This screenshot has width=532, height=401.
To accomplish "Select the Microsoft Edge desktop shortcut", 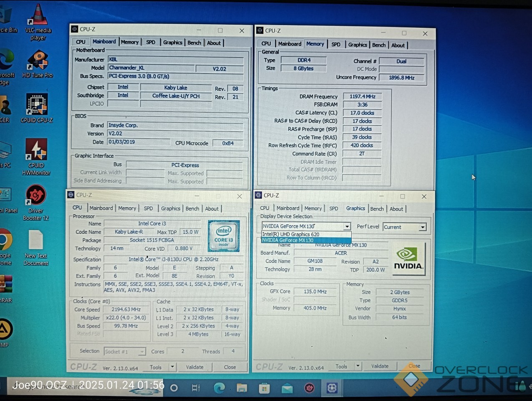I will (x=7, y=67).
